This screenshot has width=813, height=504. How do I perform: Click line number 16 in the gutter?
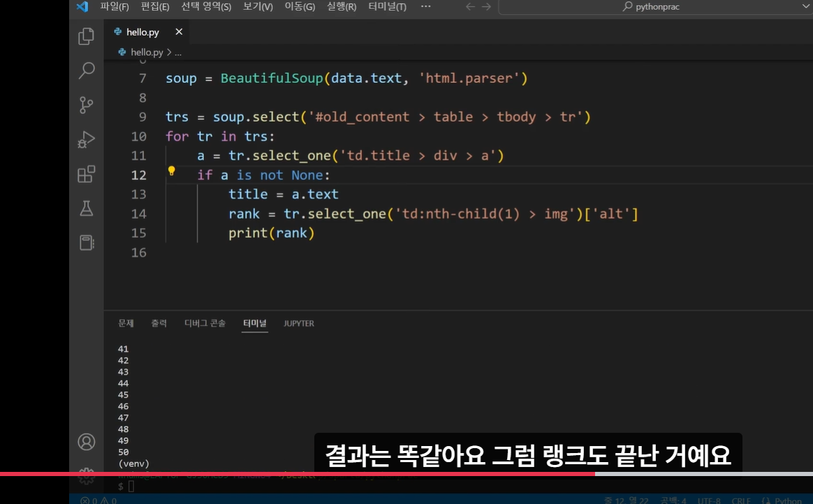[x=138, y=253]
